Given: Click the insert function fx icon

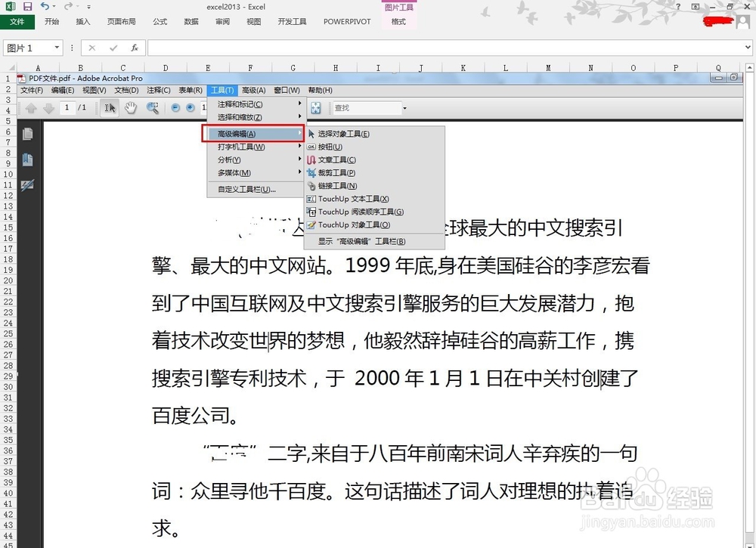Looking at the screenshot, I should (x=135, y=48).
